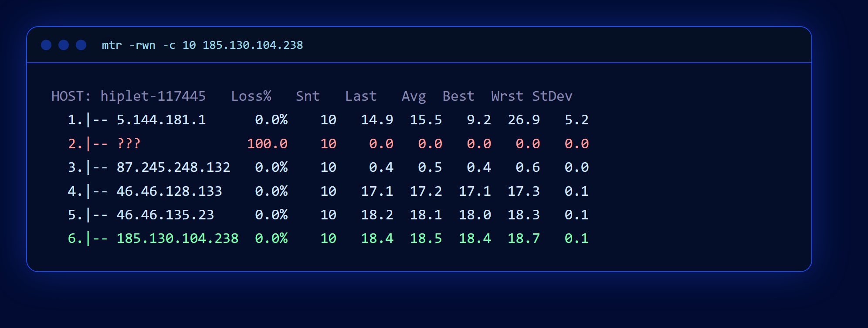Click the 26.9 Wrst value for hop 1
This screenshot has width=868, height=328.
coord(524,120)
